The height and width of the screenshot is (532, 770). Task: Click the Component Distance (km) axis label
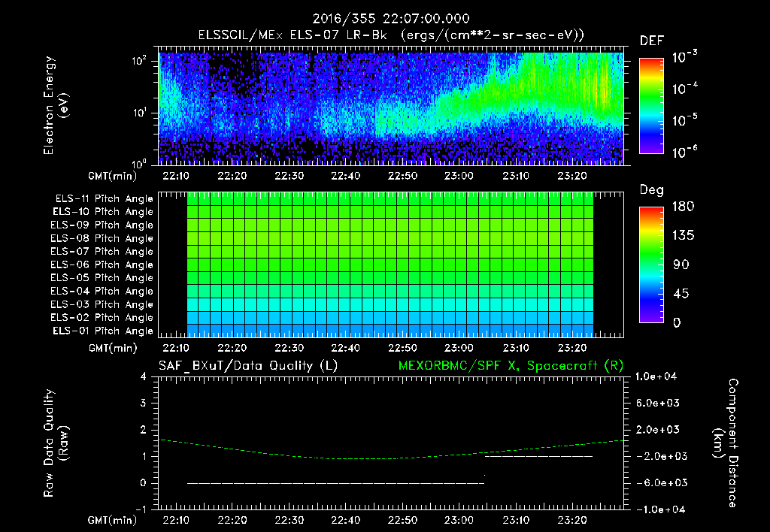pyautogui.click(x=726, y=443)
